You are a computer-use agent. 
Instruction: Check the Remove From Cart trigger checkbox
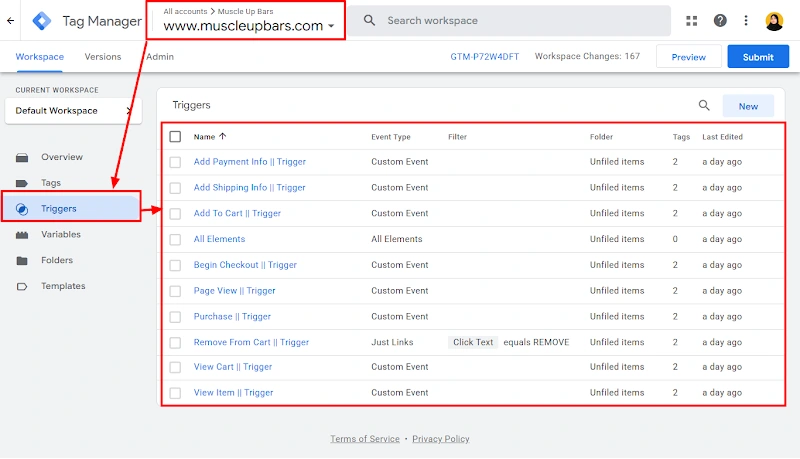(175, 342)
